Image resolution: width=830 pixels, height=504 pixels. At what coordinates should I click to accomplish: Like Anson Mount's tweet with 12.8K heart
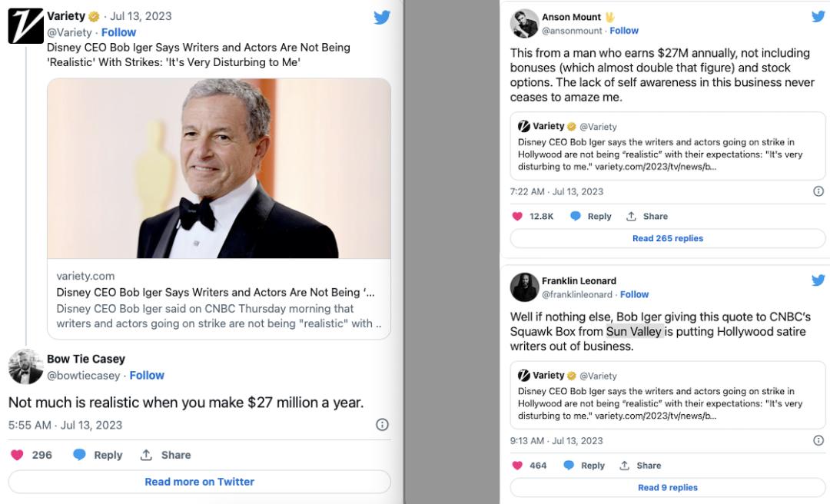pos(517,217)
